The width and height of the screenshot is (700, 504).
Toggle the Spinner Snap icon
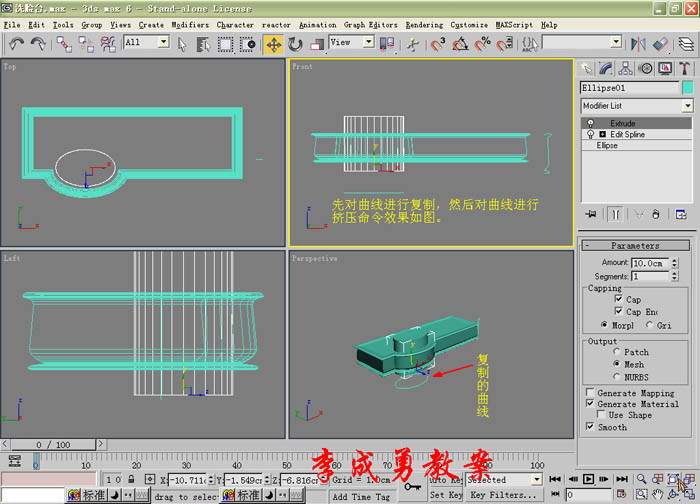pos(505,44)
